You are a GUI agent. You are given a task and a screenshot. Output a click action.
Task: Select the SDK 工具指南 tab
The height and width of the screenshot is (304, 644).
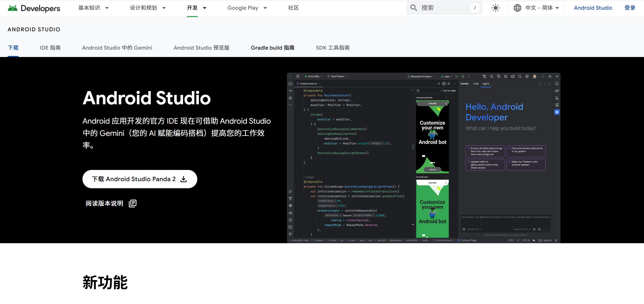pyautogui.click(x=332, y=48)
